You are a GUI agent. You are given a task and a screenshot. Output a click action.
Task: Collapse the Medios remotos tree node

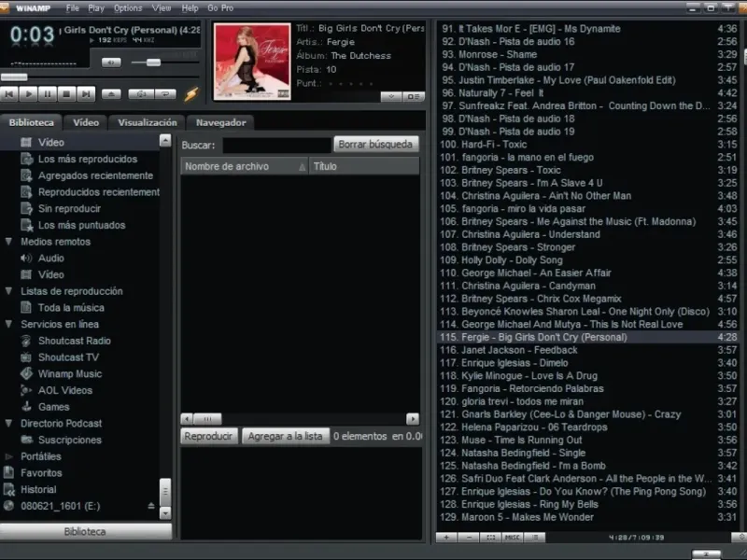pos(9,242)
